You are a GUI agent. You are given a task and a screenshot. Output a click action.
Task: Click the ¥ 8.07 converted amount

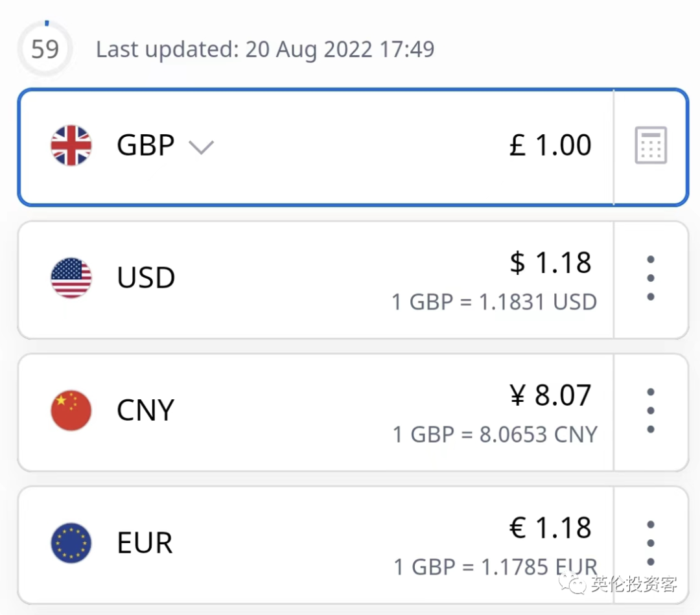pyautogui.click(x=550, y=395)
